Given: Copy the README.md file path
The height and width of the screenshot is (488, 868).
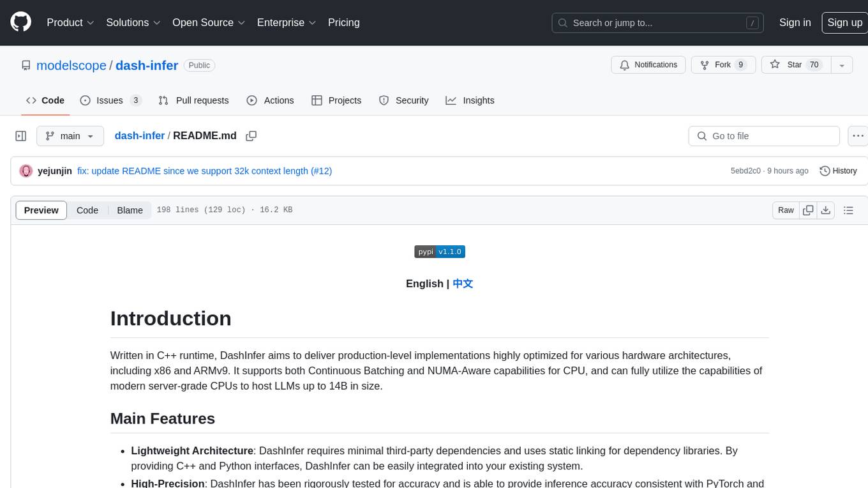Looking at the screenshot, I should click(251, 136).
